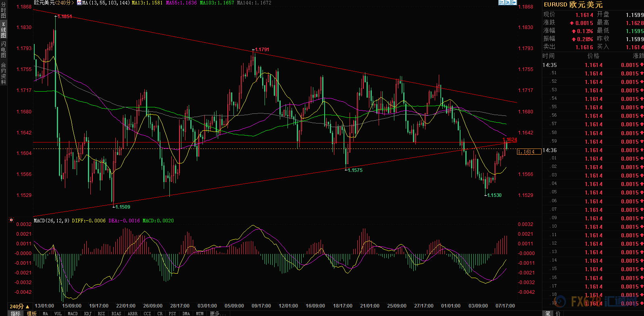Click the 1.1614 current price tag on axis
The image size is (644, 316).
(x=529, y=152)
